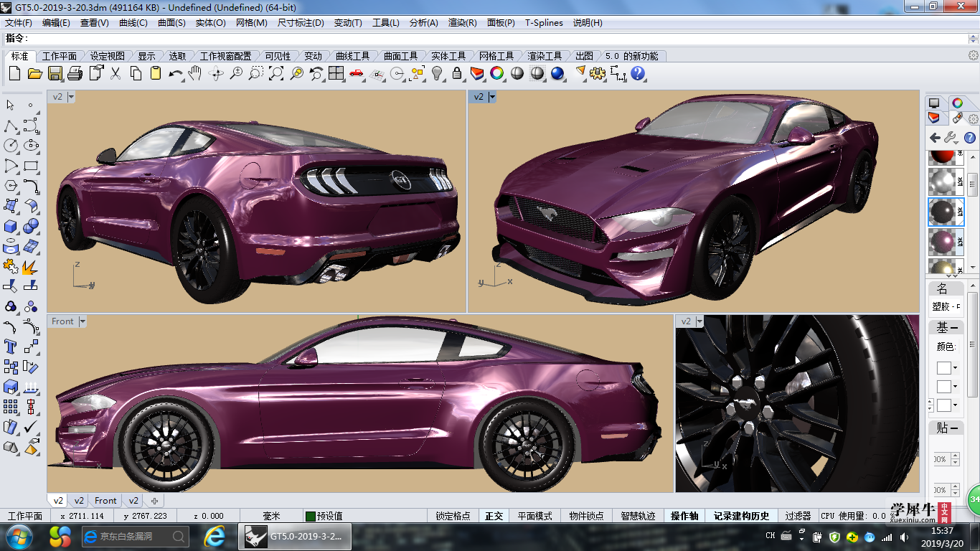
Task: Save the model with floppy icon
Action: pos(55,73)
